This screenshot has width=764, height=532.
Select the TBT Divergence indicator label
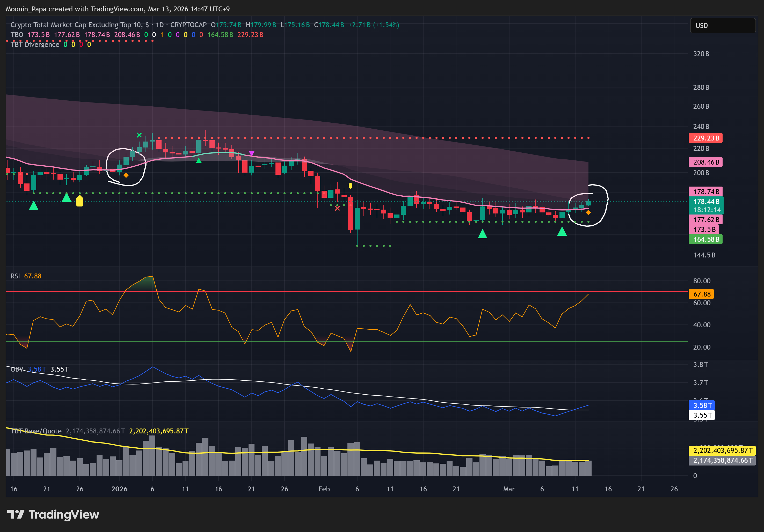pos(35,45)
